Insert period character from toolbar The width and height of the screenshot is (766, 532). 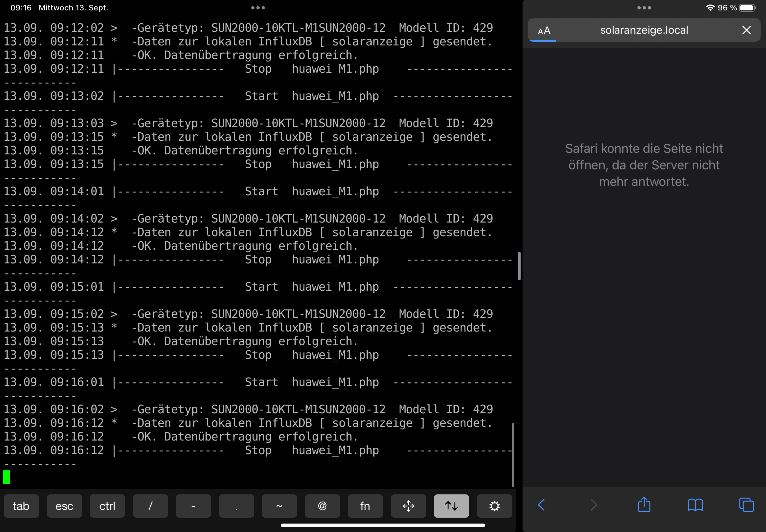point(236,506)
